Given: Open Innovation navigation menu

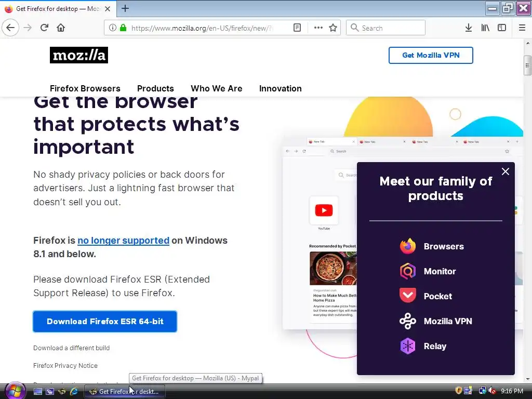Looking at the screenshot, I should pos(280,88).
